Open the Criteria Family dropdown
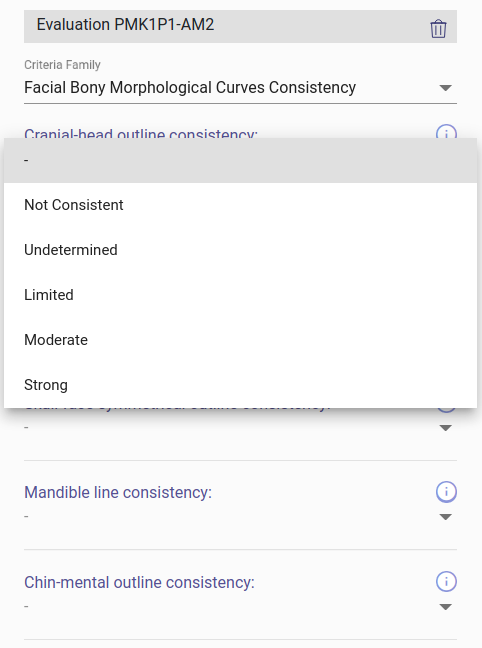The width and height of the screenshot is (482, 648). (x=240, y=88)
